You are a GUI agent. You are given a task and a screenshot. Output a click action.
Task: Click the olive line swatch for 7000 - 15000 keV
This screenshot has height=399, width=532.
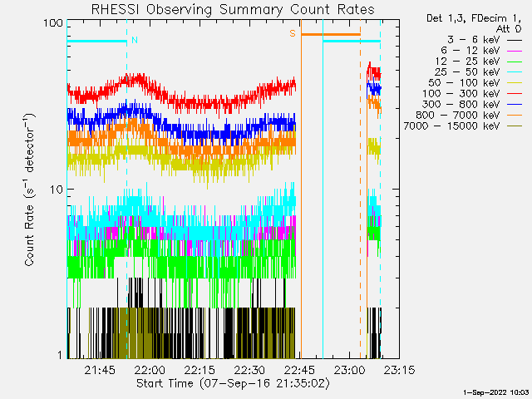click(515, 126)
